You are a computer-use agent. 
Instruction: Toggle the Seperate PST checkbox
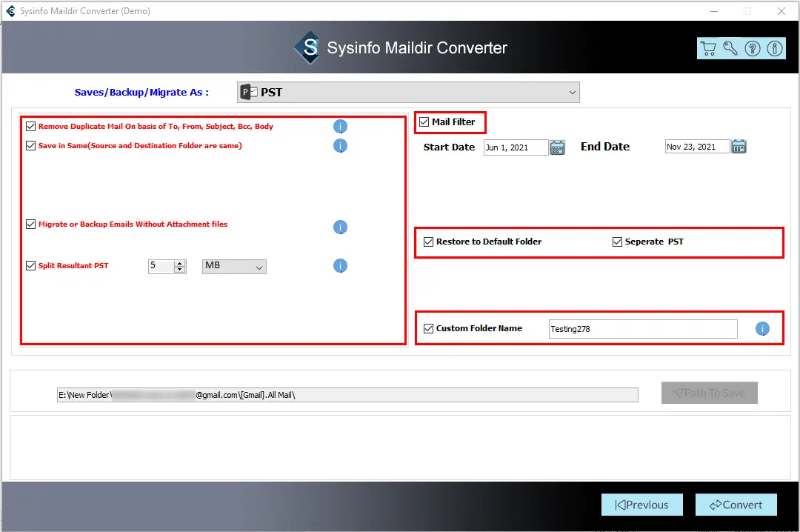tap(617, 242)
